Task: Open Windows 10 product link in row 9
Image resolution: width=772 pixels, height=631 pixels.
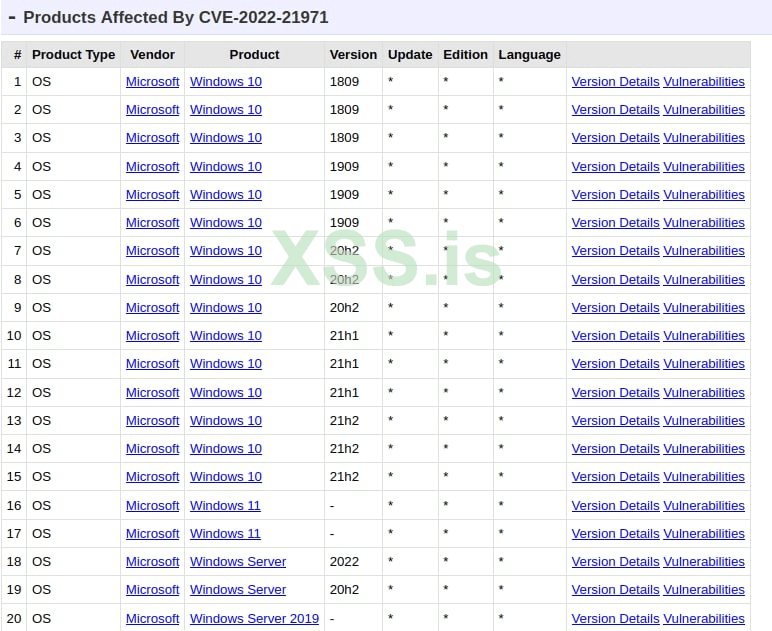Action: pyautogui.click(x=226, y=308)
